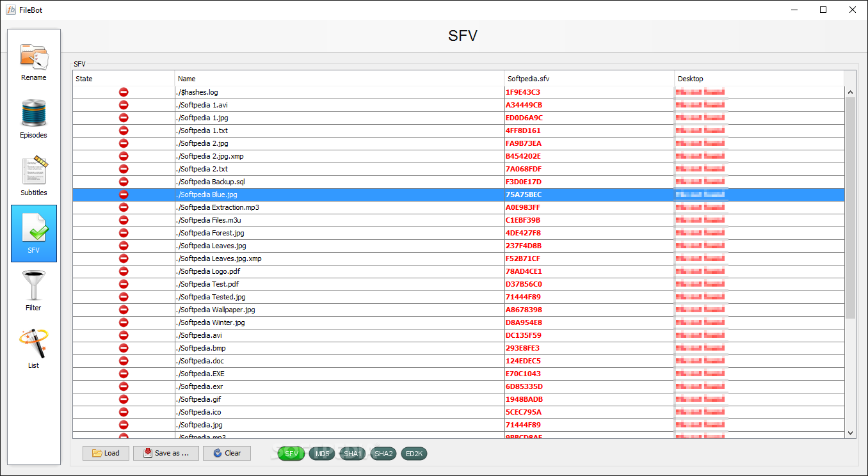
Task: Click checksum value 75A75BEC
Action: 524,194
